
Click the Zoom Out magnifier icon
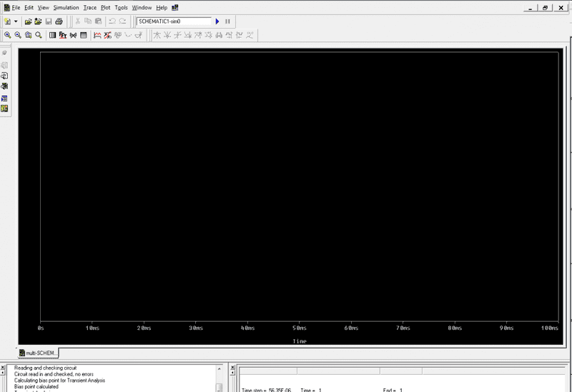pyautogui.click(x=18, y=35)
